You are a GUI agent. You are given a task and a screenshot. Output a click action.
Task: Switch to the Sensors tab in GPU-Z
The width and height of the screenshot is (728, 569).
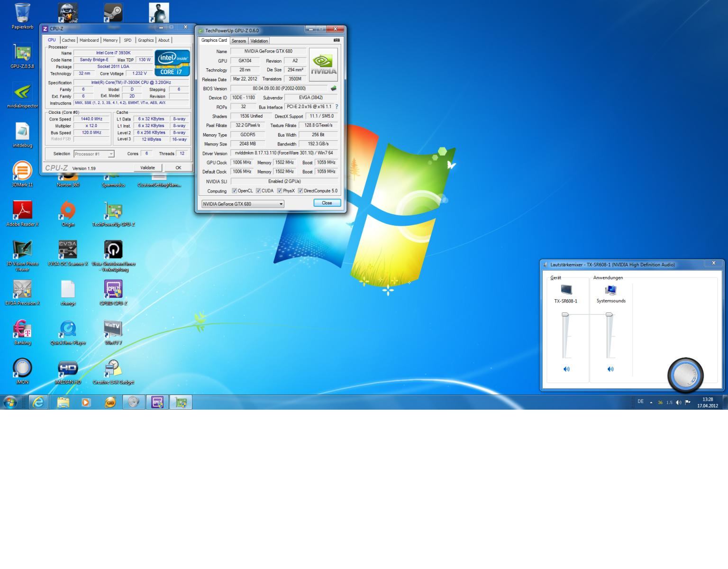tap(238, 41)
